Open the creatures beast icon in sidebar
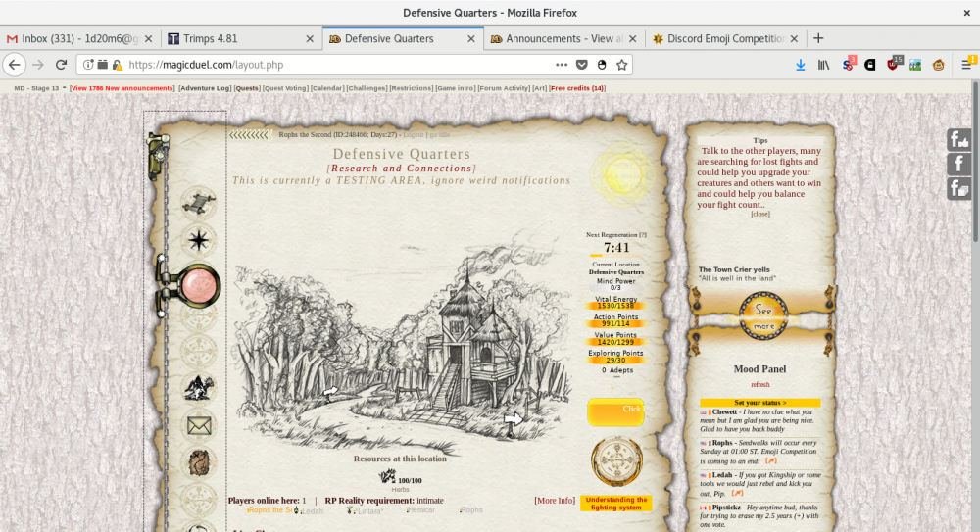980x532 pixels. click(199, 388)
